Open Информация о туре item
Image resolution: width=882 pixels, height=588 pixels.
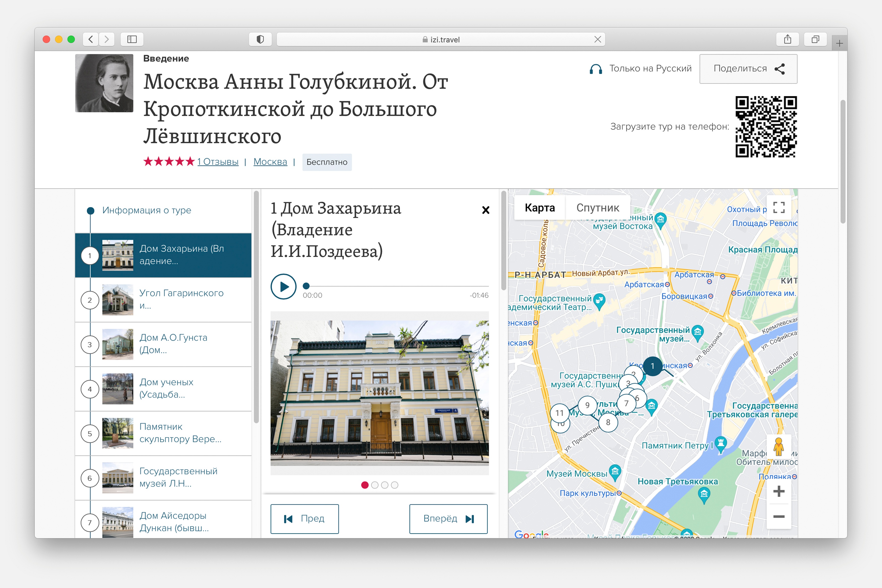click(x=147, y=210)
